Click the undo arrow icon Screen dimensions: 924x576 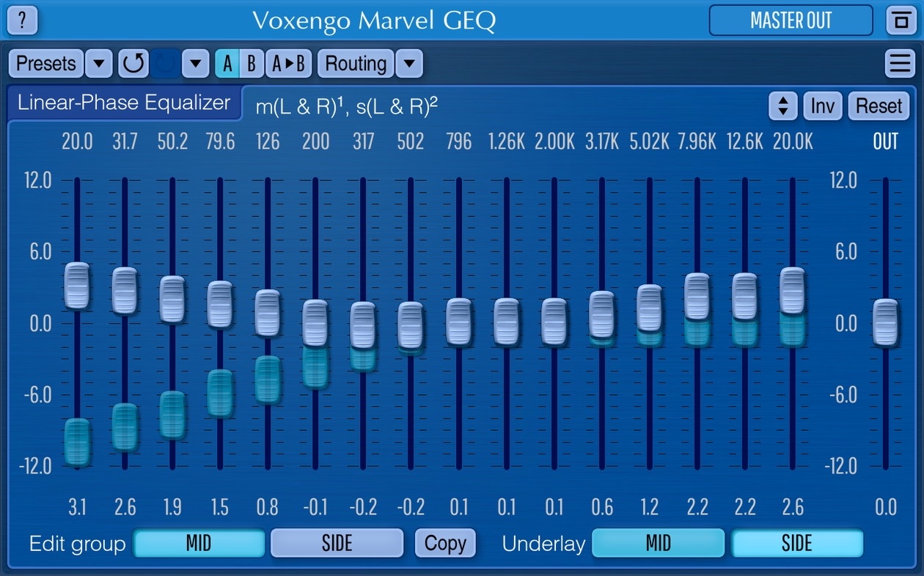click(x=133, y=64)
